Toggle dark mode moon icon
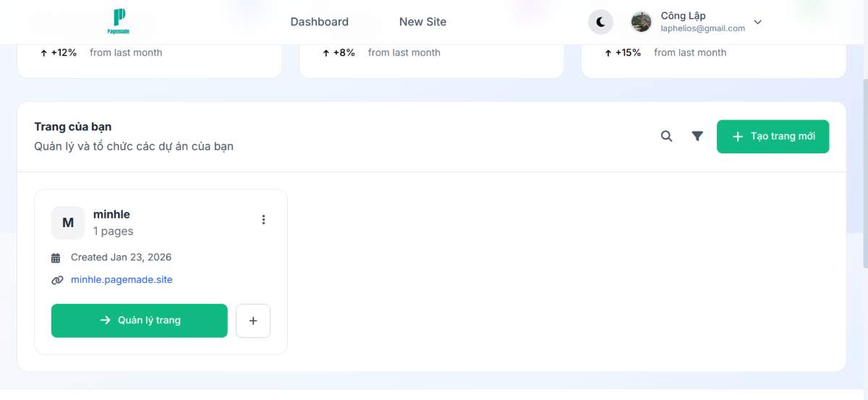The image size is (868, 400). (600, 22)
